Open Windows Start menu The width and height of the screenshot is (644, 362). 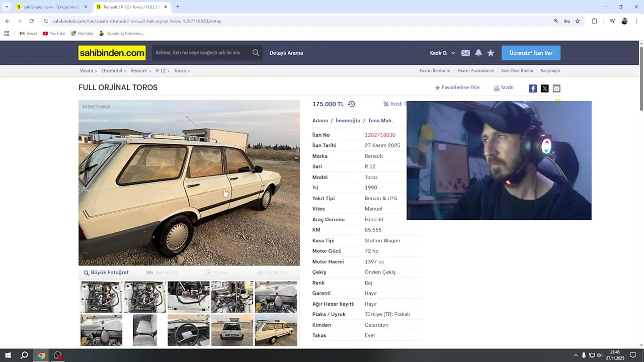pyautogui.click(x=8, y=355)
